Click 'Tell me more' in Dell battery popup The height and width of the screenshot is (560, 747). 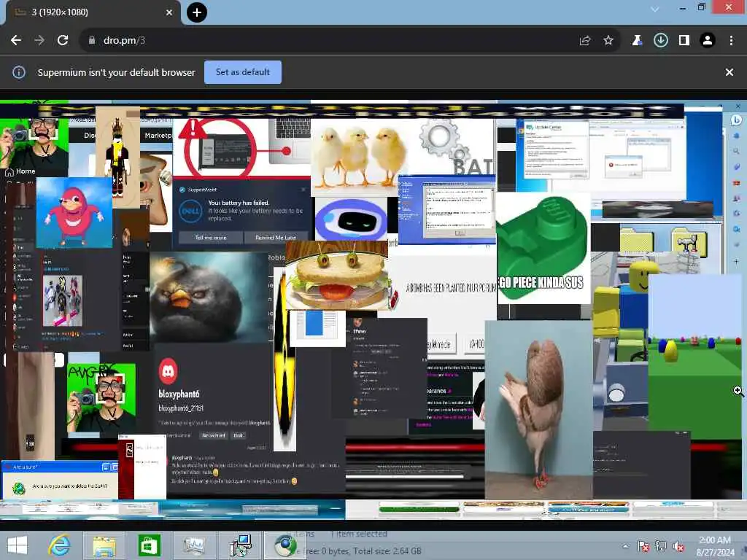(x=211, y=237)
